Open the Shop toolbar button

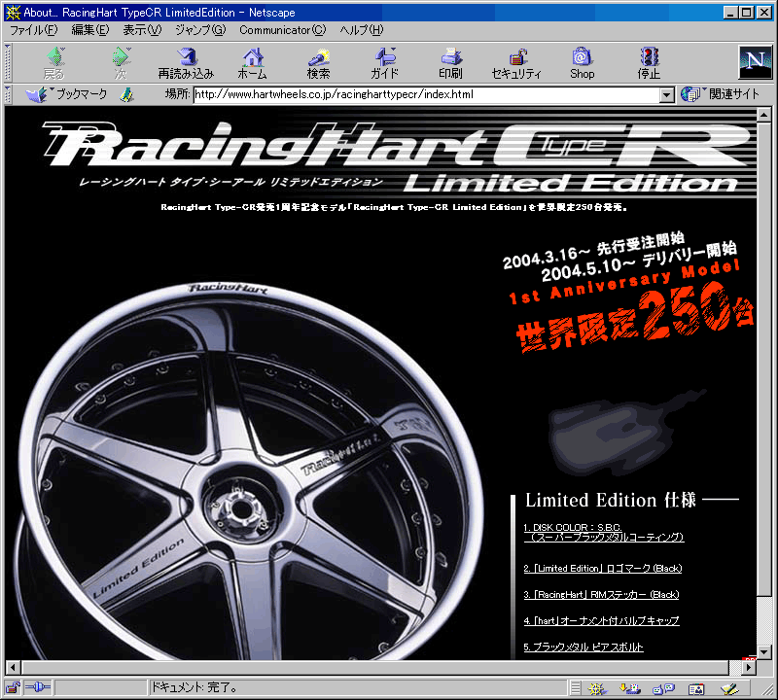[582, 63]
